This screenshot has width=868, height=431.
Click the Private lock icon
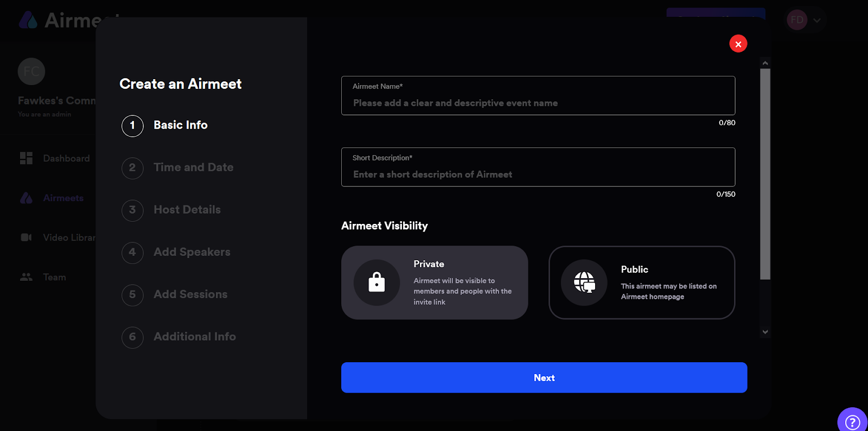376,282
